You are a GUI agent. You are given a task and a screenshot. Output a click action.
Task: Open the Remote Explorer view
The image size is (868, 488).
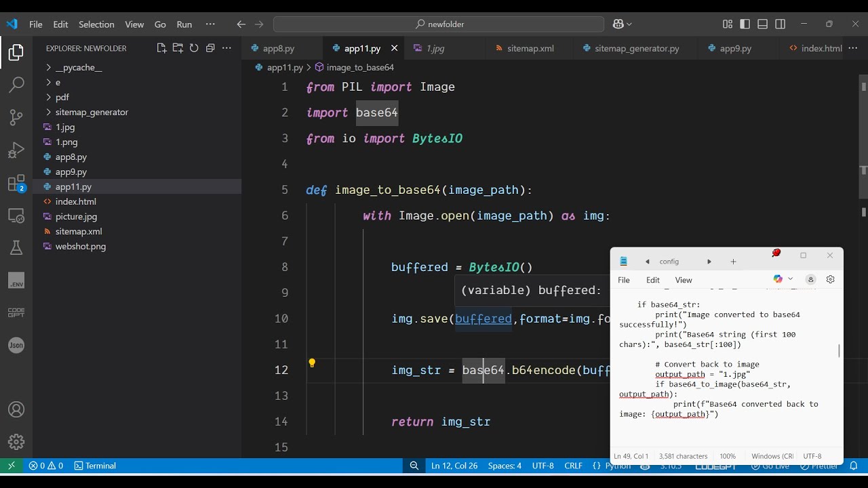point(16,216)
